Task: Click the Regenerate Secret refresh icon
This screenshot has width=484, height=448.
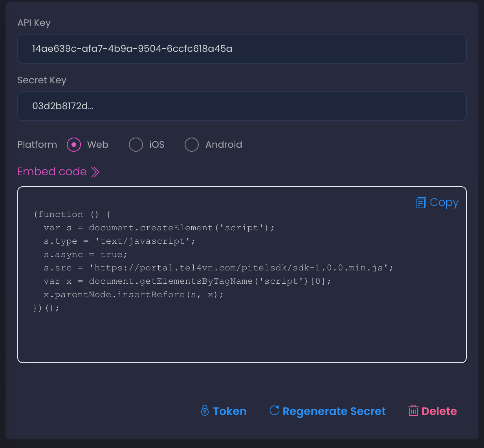Action: tap(274, 410)
